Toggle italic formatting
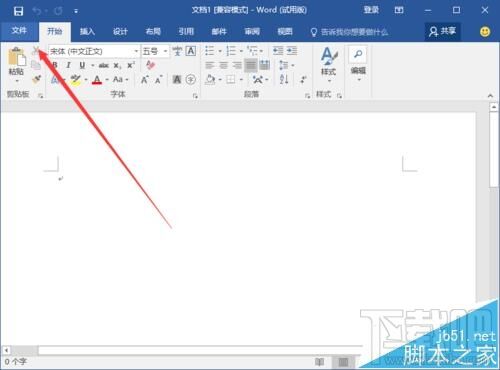The height and width of the screenshot is (370, 500). 68,65
